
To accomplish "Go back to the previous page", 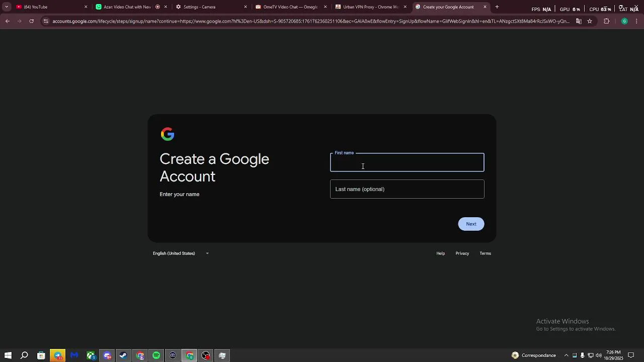I will click(7, 21).
